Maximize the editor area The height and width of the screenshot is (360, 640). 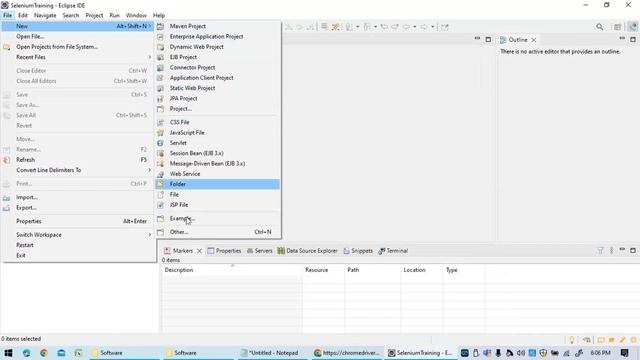coord(488,39)
